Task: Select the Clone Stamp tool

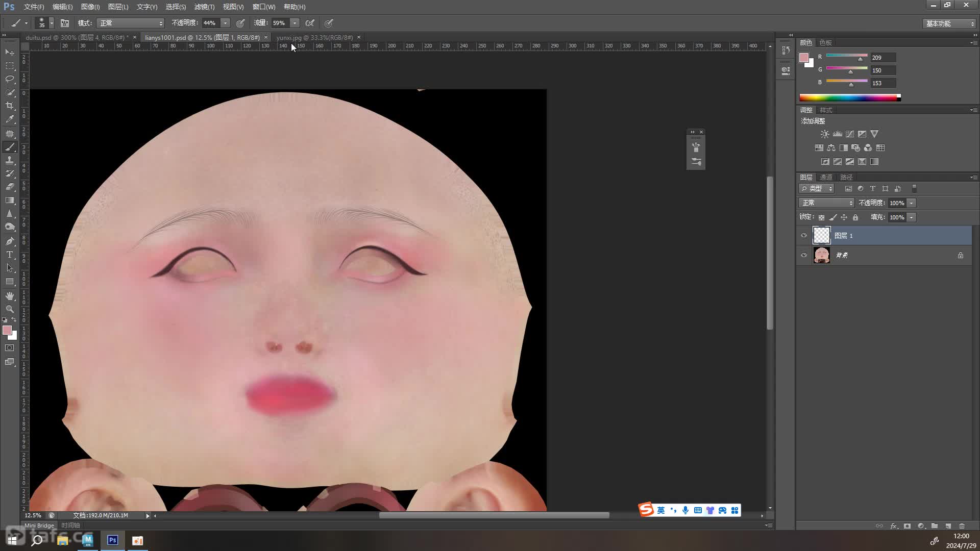Action: (10, 160)
